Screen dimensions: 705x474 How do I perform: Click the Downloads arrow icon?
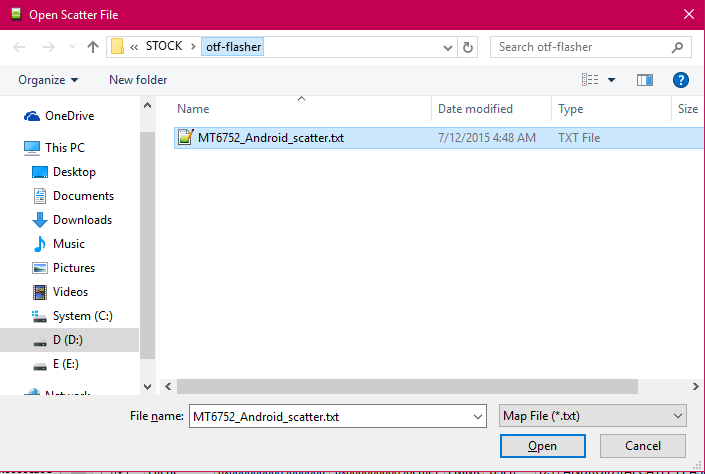coord(40,220)
